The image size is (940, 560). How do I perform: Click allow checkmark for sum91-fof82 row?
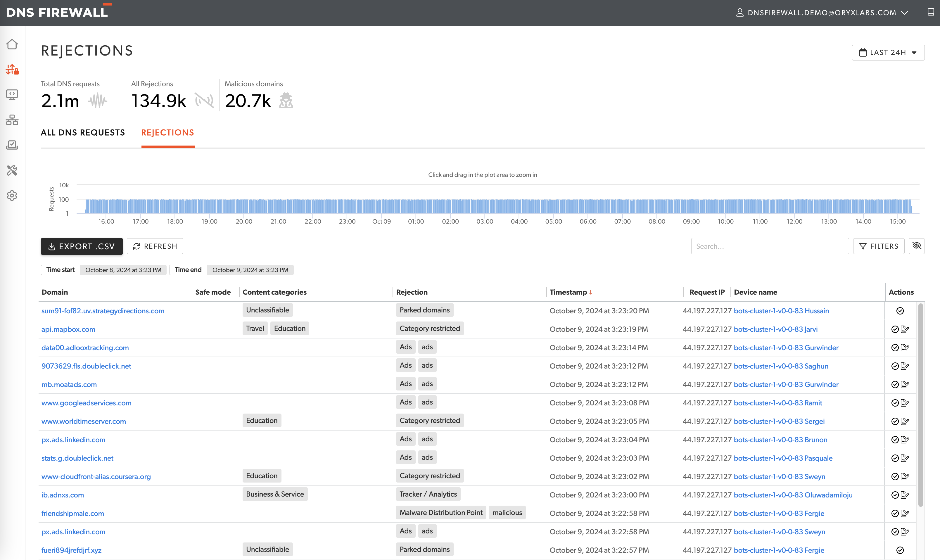click(x=900, y=311)
